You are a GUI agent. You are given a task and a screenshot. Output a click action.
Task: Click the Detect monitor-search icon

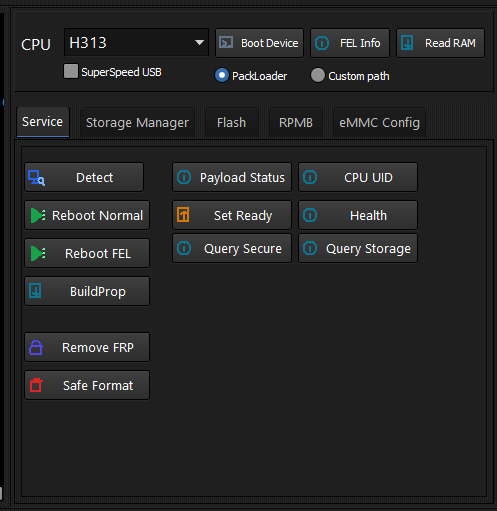tap(36, 178)
